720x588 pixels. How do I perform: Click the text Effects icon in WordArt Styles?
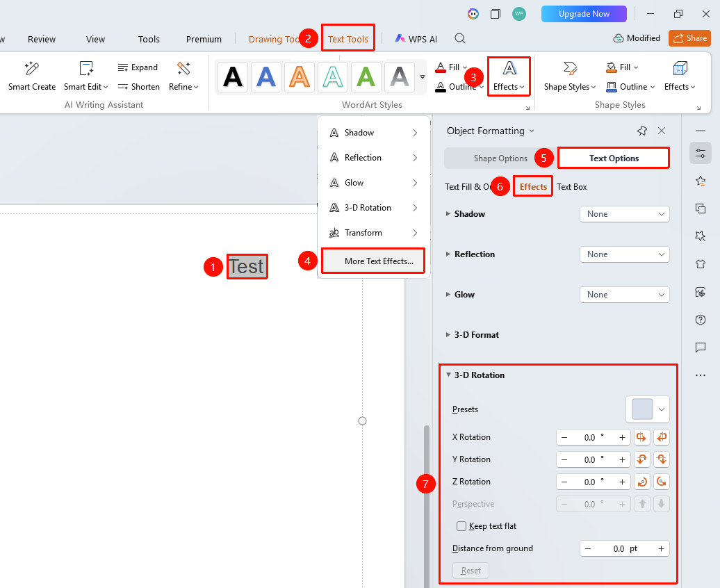(509, 76)
